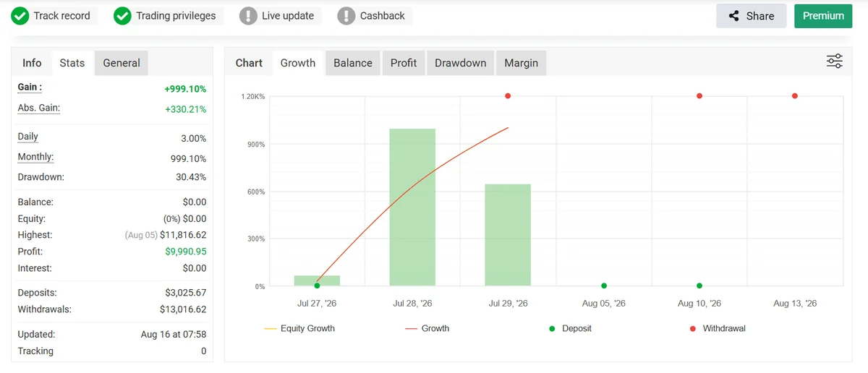
Task: Click the $9,990.95 profit value
Action: pos(186,252)
